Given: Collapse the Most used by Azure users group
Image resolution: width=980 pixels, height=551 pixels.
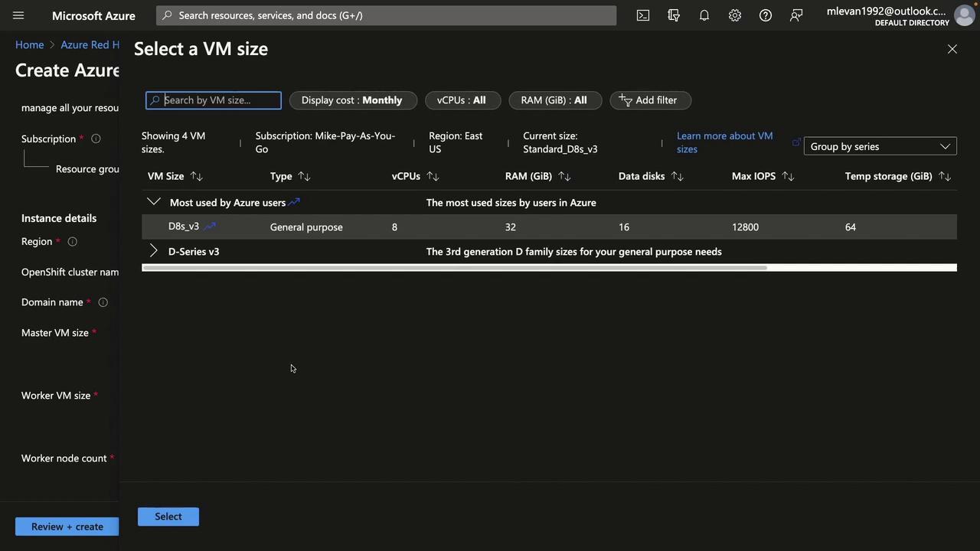Looking at the screenshot, I should 154,202.
